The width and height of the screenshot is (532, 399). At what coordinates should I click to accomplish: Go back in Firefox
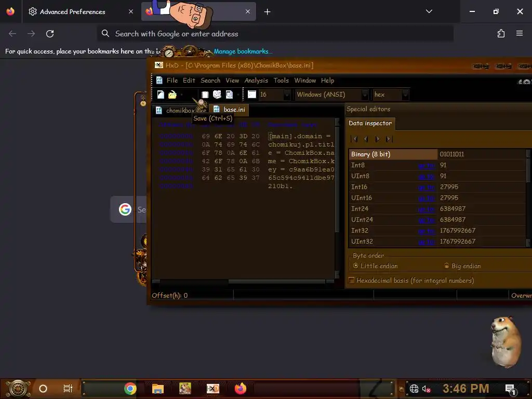click(x=12, y=34)
